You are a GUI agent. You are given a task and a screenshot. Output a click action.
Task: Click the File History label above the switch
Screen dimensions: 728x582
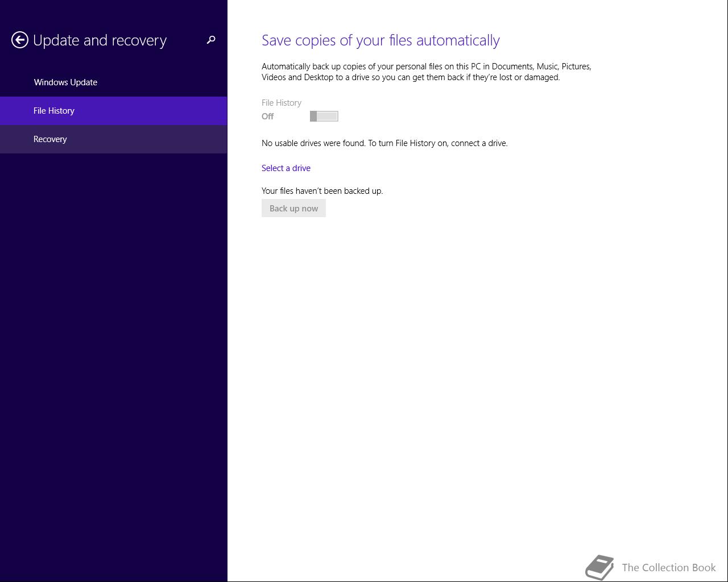[282, 103]
